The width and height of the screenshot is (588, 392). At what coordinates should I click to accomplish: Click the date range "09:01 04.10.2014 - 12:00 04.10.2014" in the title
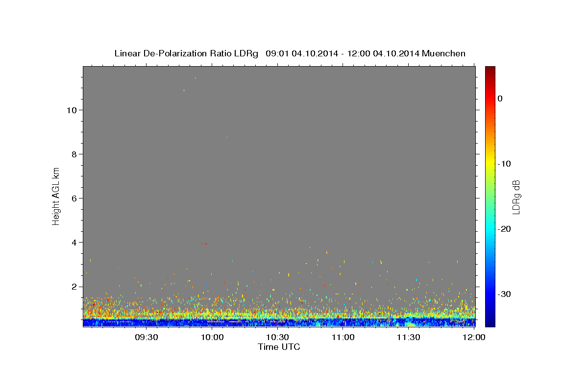tap(343, 53)
